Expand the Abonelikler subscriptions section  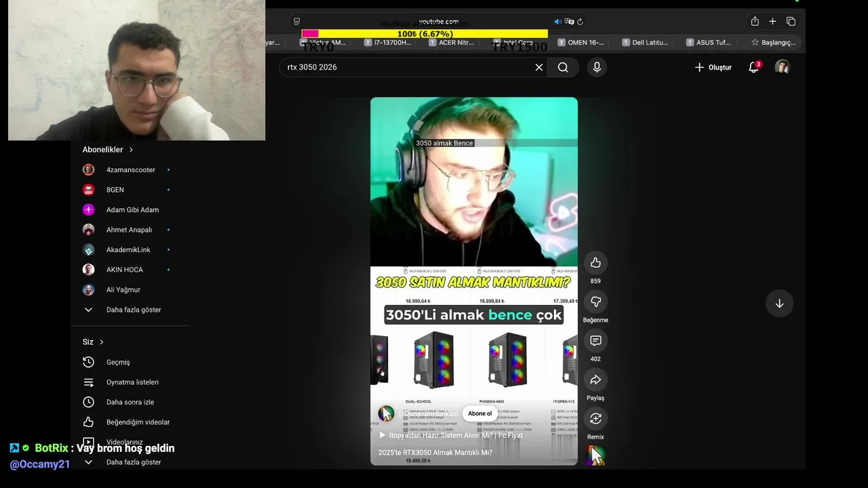tap(108, 150)
